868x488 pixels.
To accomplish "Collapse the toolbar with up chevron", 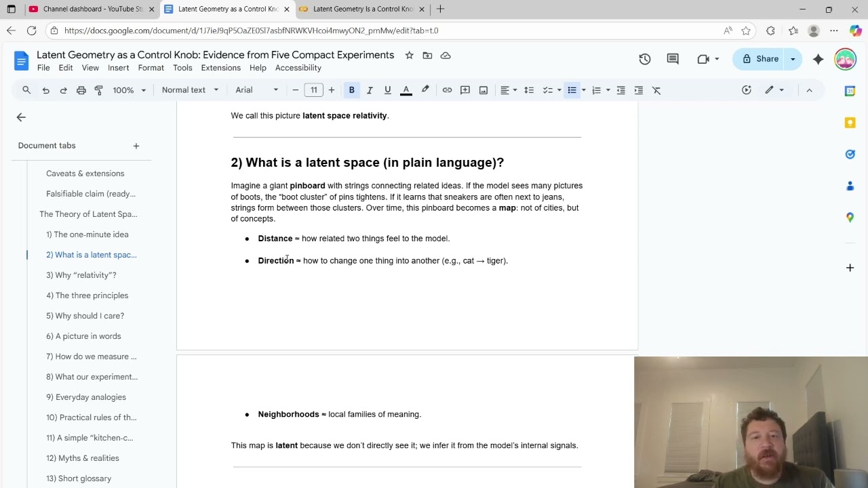I will pyautogui.click(x=809, y=90).
